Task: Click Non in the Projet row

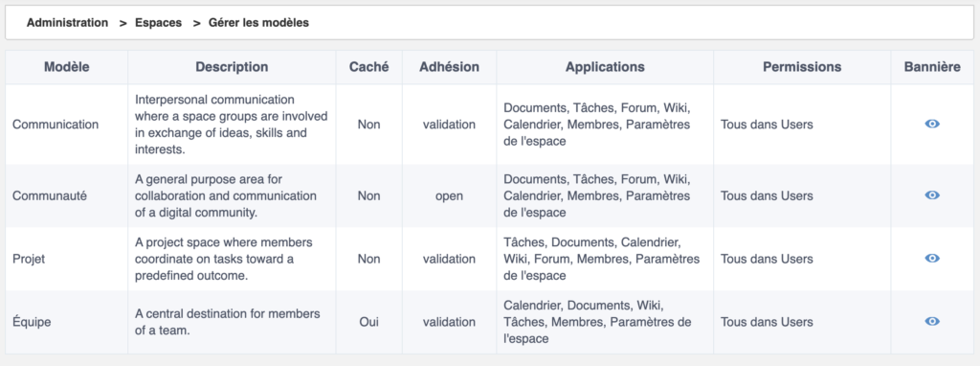Action: click(x=368, y=259)
